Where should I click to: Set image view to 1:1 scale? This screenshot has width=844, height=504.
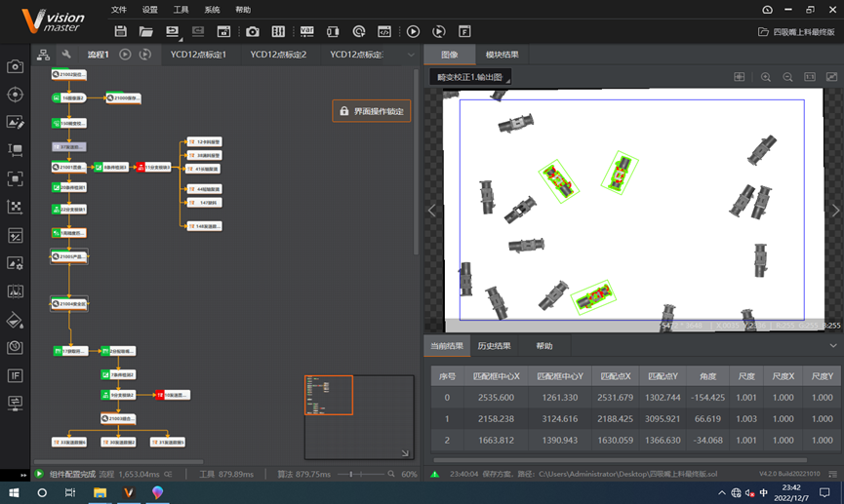pos(810,77)
